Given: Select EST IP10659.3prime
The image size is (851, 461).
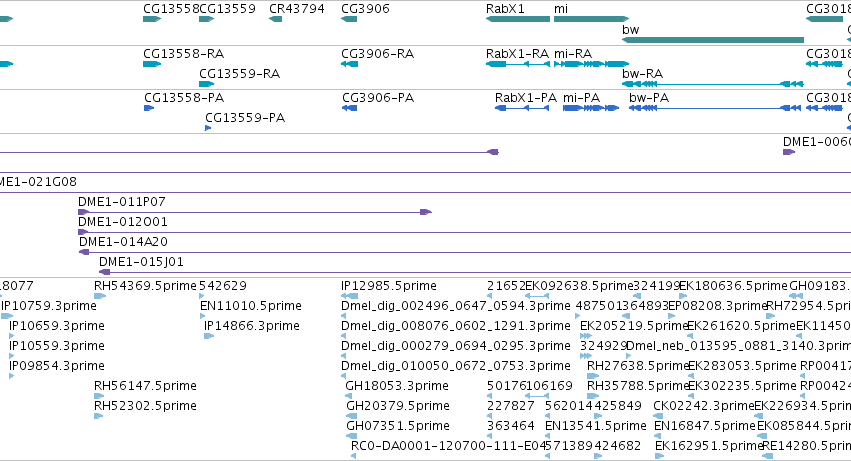Looking at the screenshot, I should point(11,336).
